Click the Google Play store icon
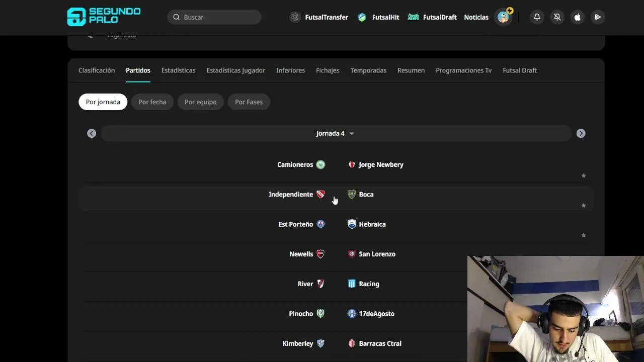Image resolution: width=644 pixels, height=362 pixels. point(597,17)
